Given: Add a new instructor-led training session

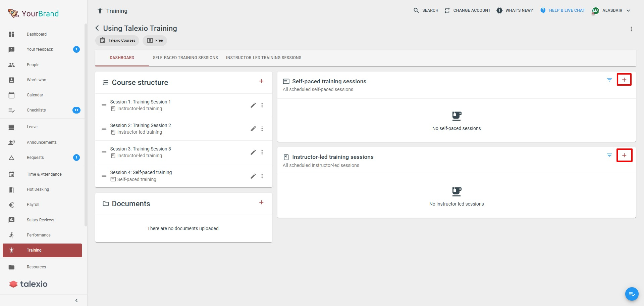Looking at the screenshot, I should pos(624,155).
